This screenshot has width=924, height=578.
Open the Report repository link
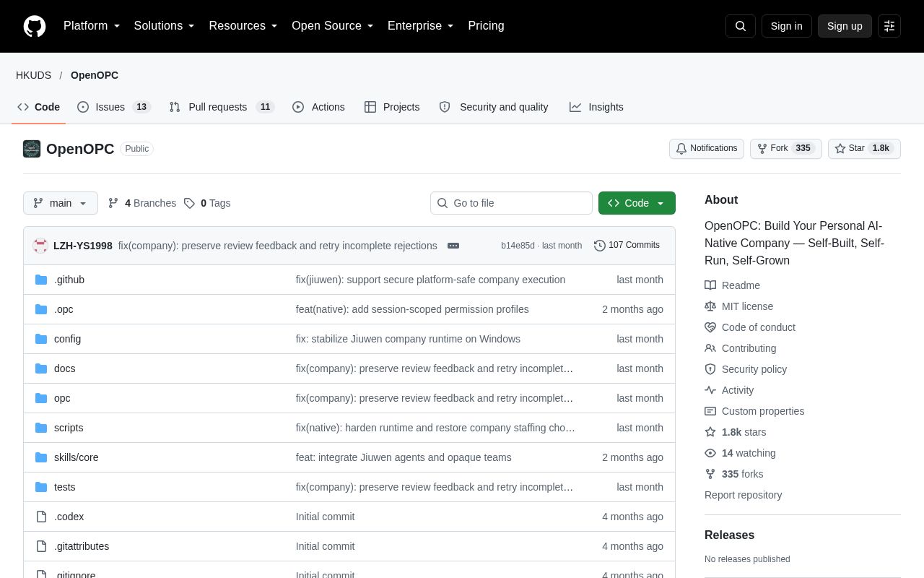(x=743, y=495)
